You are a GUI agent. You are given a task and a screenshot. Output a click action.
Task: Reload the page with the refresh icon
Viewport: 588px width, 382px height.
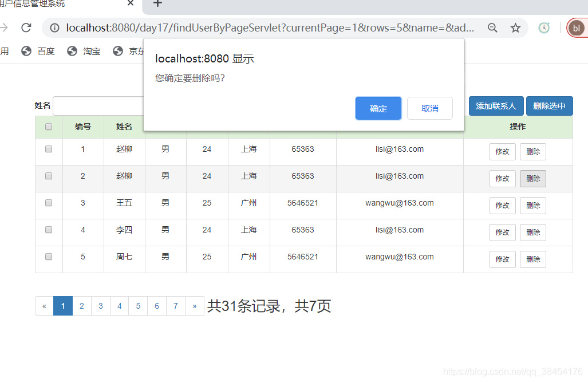(26, 27)
